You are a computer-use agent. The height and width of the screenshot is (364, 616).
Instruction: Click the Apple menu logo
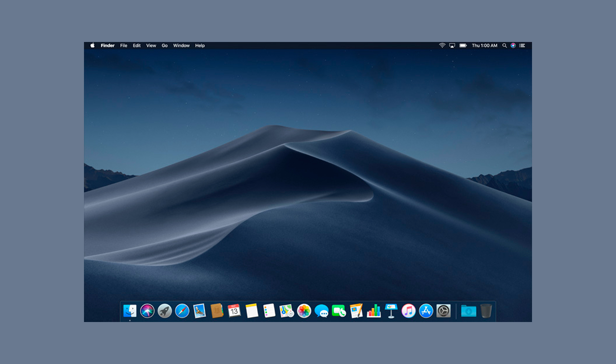[x=92, y=45]
